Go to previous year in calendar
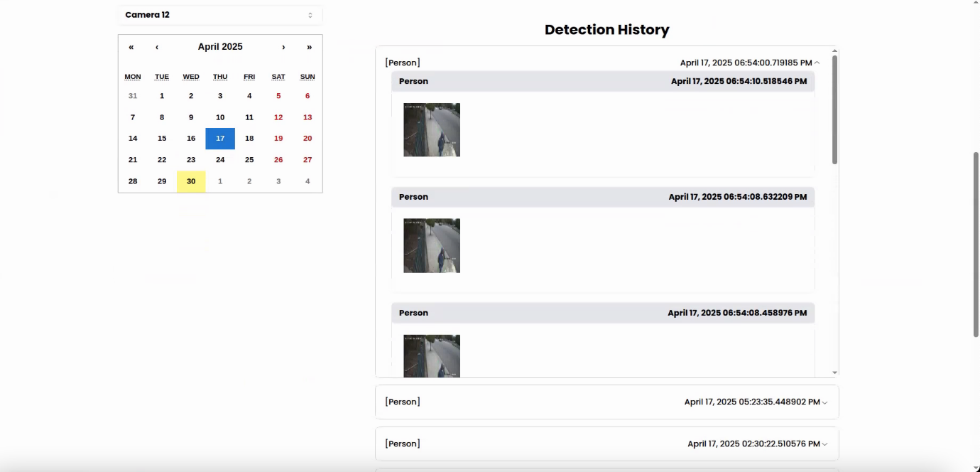Viewport: 980px width, 472px height. pos(131,47)
